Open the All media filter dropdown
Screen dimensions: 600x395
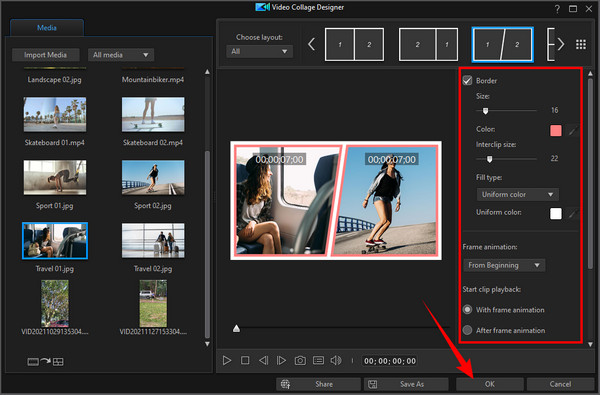click(121, 55)
